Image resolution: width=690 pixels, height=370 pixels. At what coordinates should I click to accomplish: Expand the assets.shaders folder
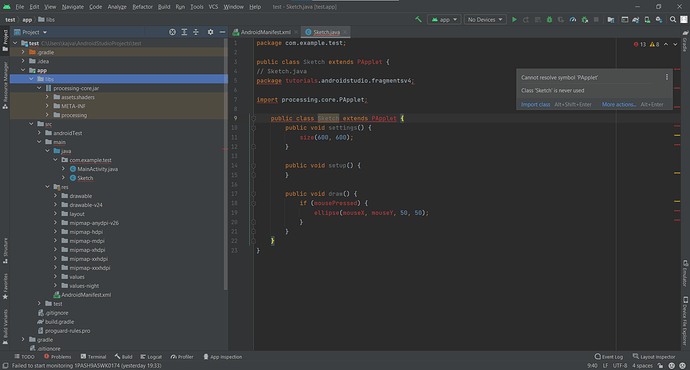[x=47, y=97]
